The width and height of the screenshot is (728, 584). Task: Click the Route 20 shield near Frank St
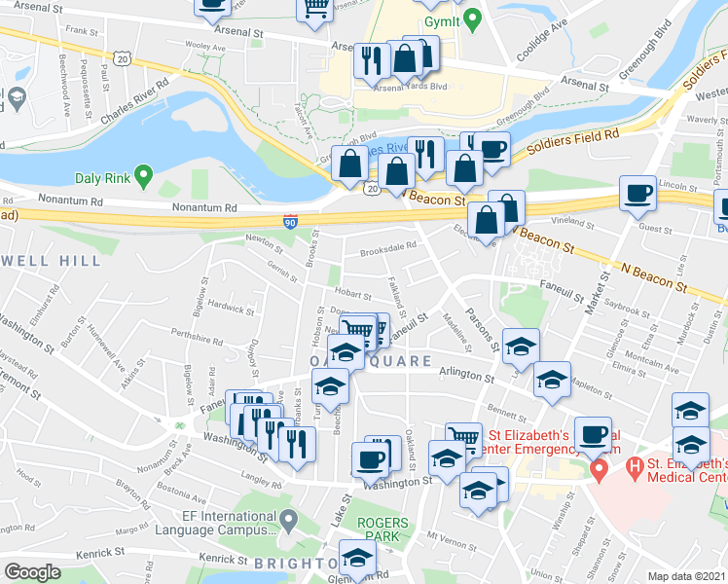click(x=122, y=59)
